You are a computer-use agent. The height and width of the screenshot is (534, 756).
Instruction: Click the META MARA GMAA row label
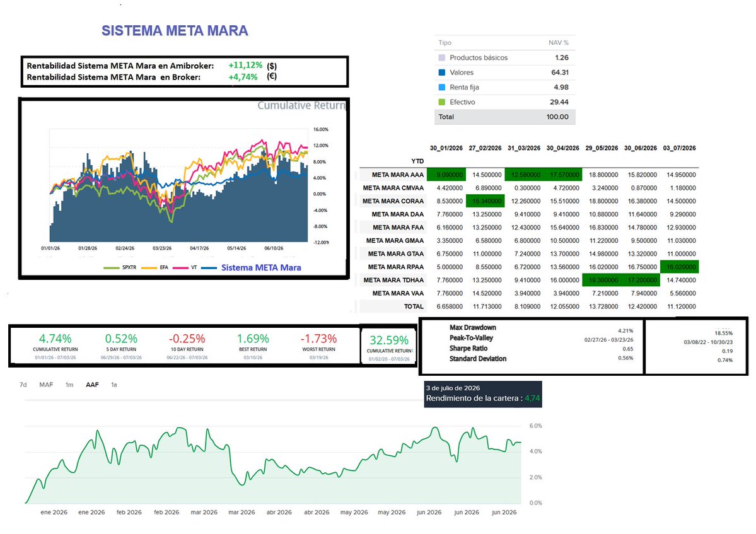tap(395, 240)
